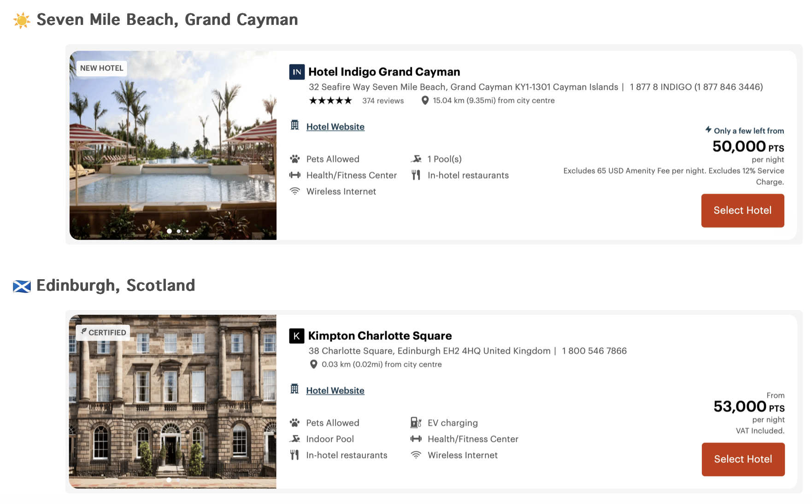This screenshot has width=812, height=504.
Task: Click the Kimpton K brand logo
Action: pos(297,336)
